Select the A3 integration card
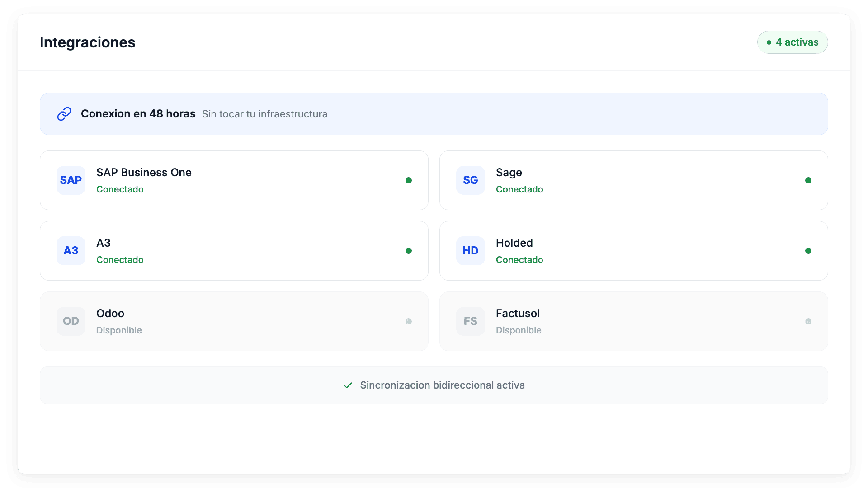This screenshot has height=488, width=868. (234, 250)
